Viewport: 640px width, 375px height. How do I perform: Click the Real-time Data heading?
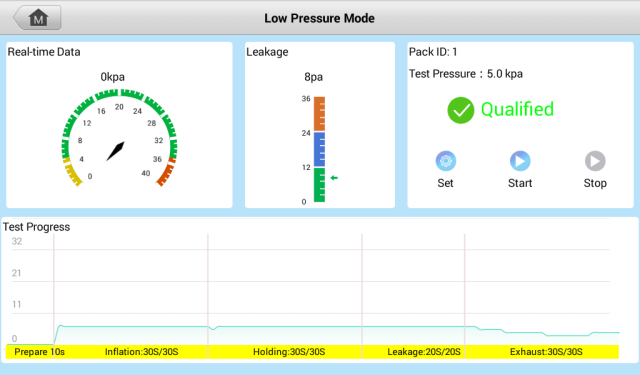(44, 52)
